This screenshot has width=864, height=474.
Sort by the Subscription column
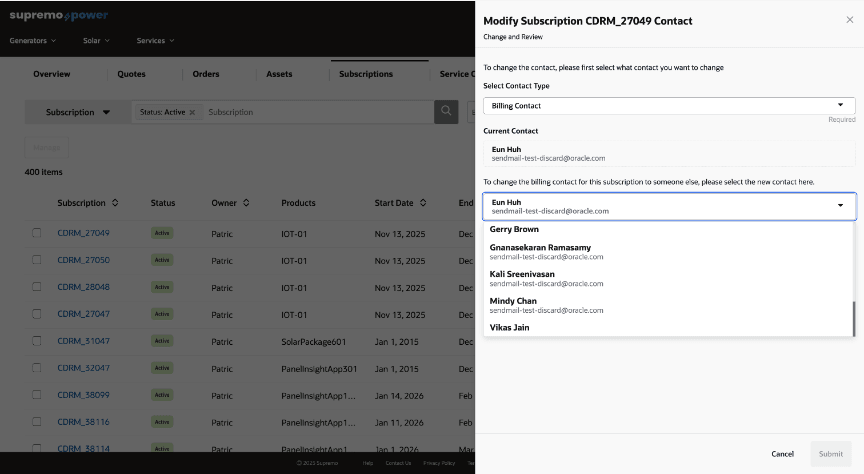[115, 203]
